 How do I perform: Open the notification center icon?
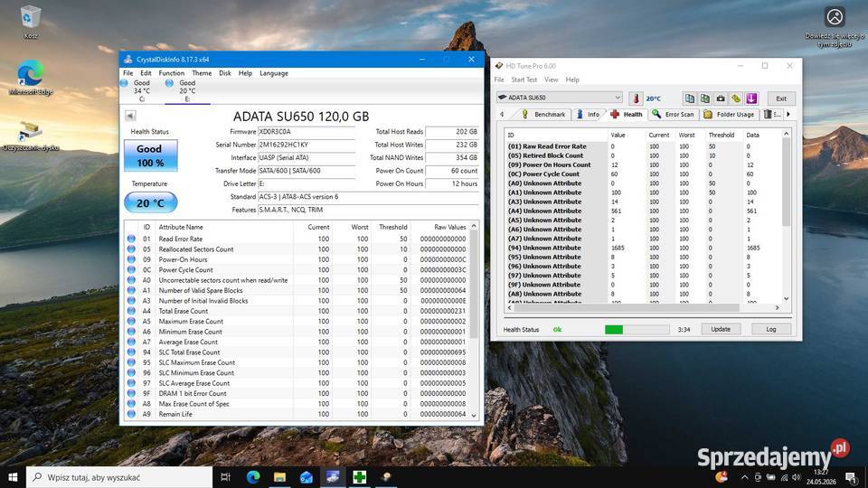[x=852, y=477]
